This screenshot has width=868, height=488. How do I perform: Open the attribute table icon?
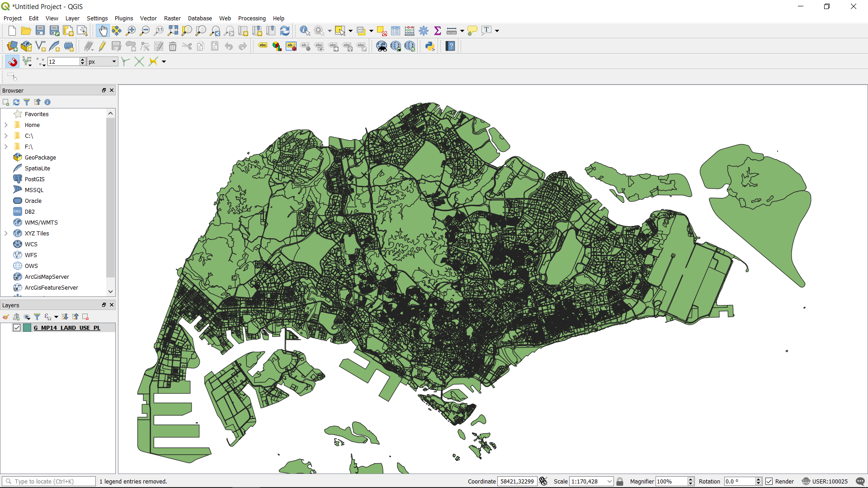pyautogui.click(x=396, y=31)
